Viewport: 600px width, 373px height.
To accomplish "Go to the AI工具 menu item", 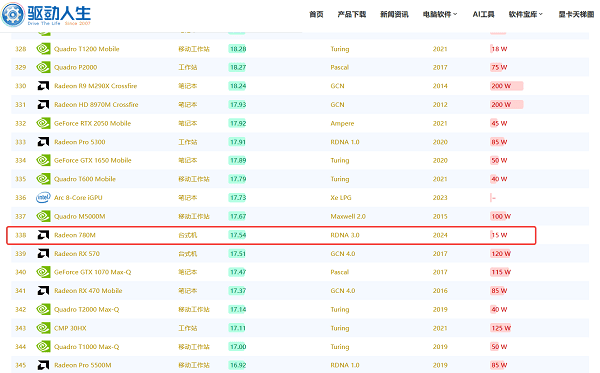I will tap(483, 15).
